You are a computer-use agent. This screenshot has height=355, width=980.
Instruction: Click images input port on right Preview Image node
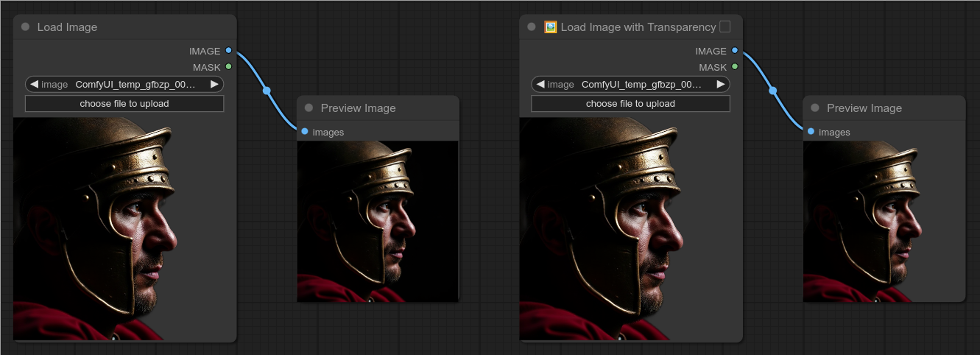[x=811, y=132]
